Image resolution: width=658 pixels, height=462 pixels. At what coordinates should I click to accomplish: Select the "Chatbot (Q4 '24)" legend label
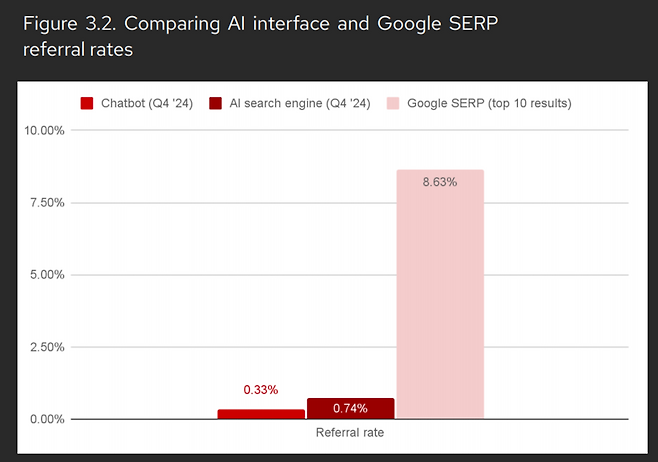pyautogui.click(x=148, y=103)
